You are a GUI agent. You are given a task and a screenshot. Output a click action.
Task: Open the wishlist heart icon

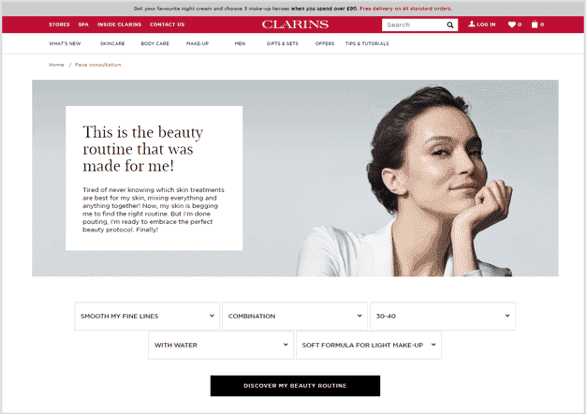point(512,25)
